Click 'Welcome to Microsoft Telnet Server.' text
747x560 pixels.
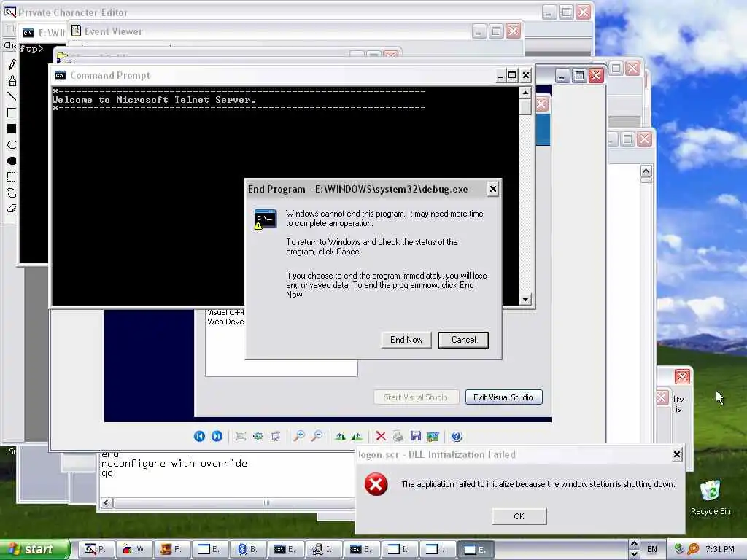click(x=154, y=100)
